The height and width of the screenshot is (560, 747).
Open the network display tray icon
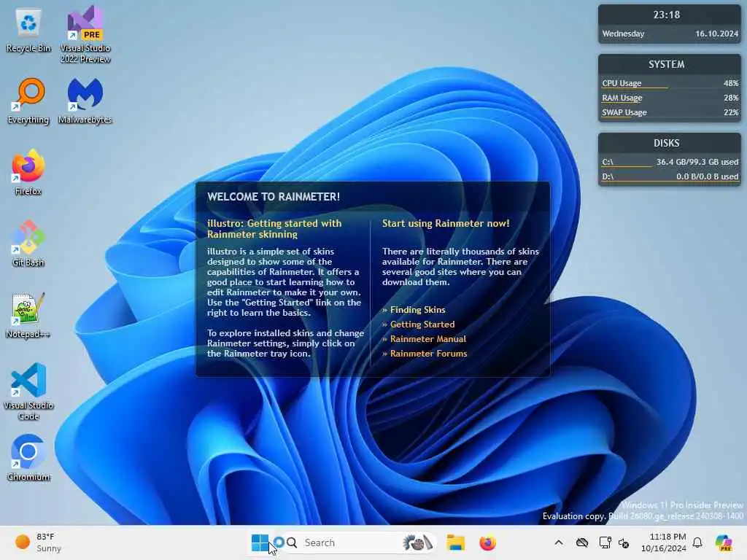pyautogui.click(x=605, y=542)
